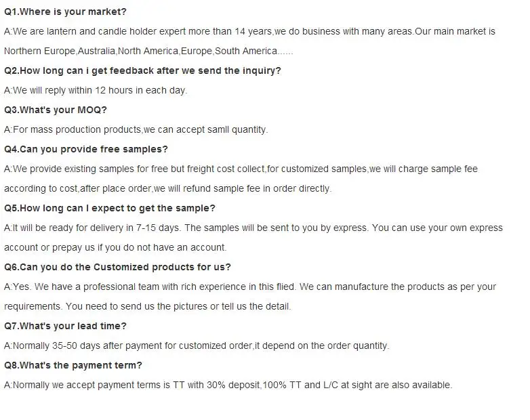Image resolution: width=530 pixels, height=420 pixels.
Task: Click the answer line about lantern and candle holder expert
Action: point(249,32)
